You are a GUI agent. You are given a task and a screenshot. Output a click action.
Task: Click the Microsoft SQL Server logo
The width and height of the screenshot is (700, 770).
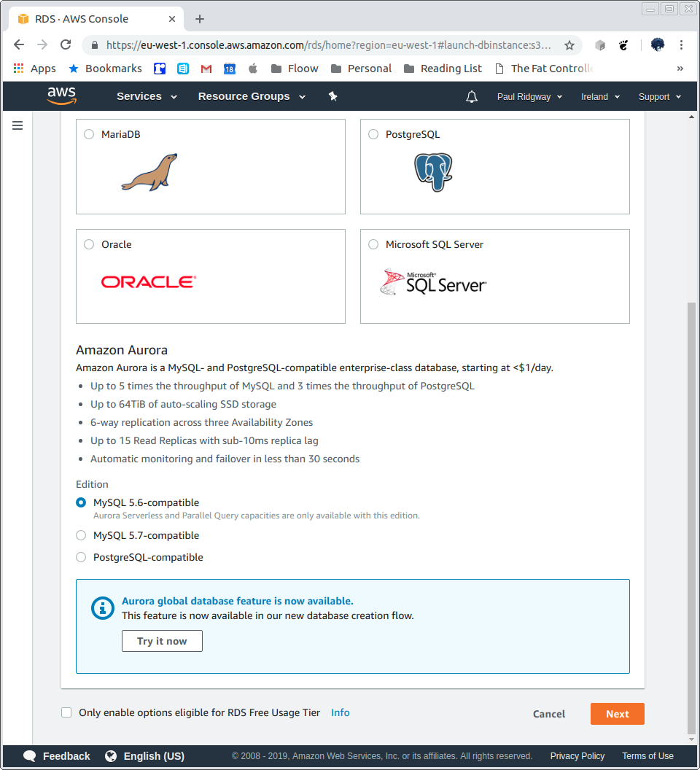click(x=433, y=283)
